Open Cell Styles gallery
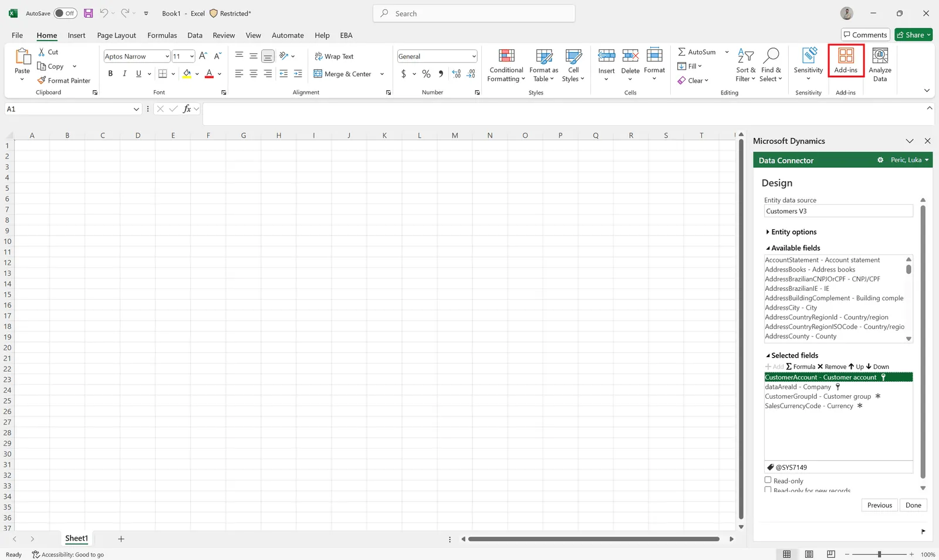This screenshot has width=939, height=560. click(x=573, y=65)
